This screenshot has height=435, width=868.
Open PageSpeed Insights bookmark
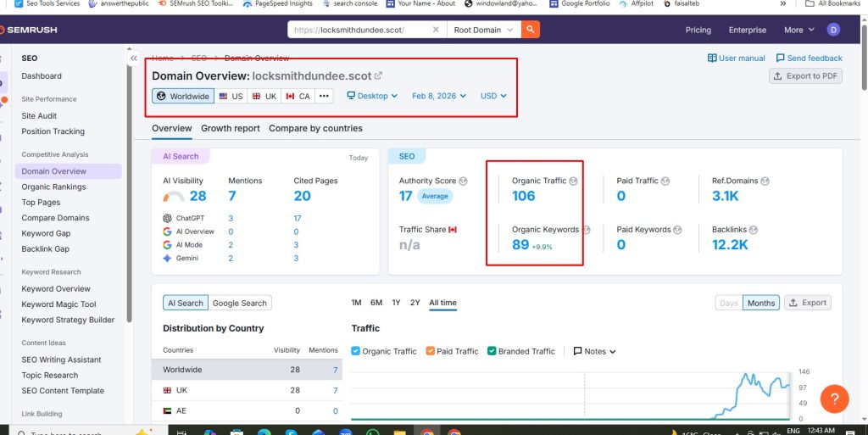point(277,3)
